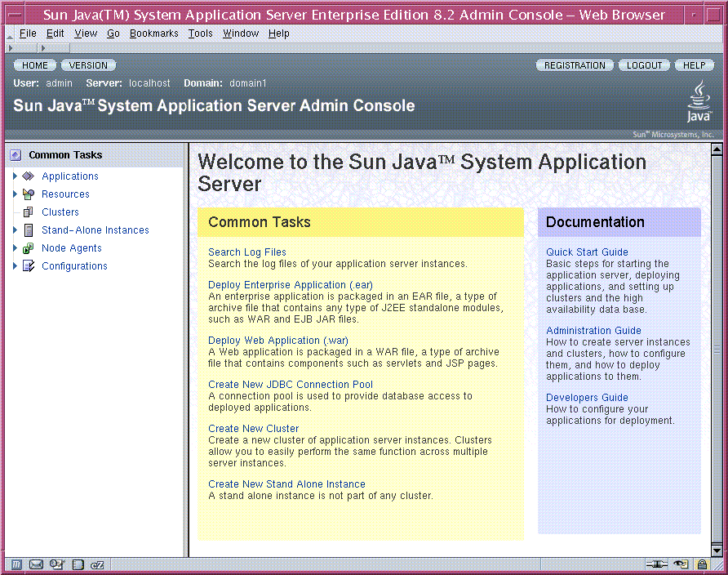The width and height of the screenshot is (728, 575).
Task: Click the Configurations icon in the tree
Action: (29, 266)
